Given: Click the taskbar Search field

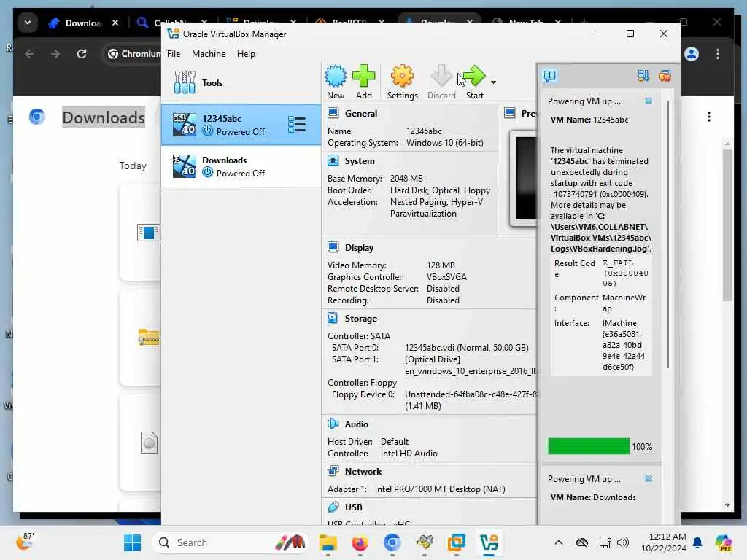Looking at the screenshot, I should tap(230, 542).
